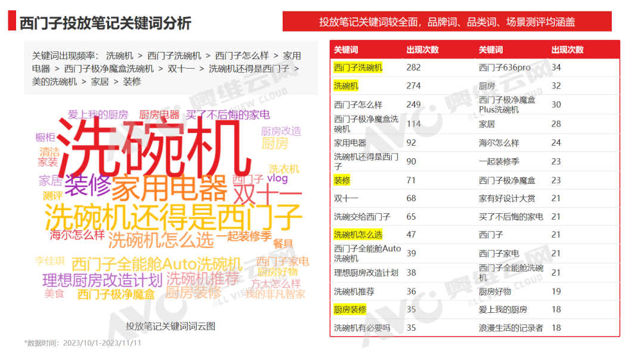Viewport: 644px width, 363px height.
Task: Click 家装 in the word cloud
Action: (48, 162)
